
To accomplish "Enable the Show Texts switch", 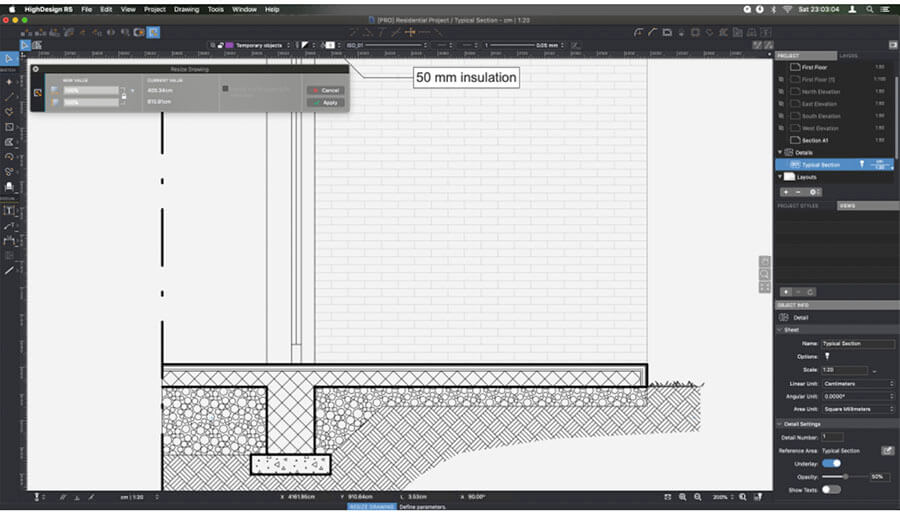I will [x=830, y=489].
